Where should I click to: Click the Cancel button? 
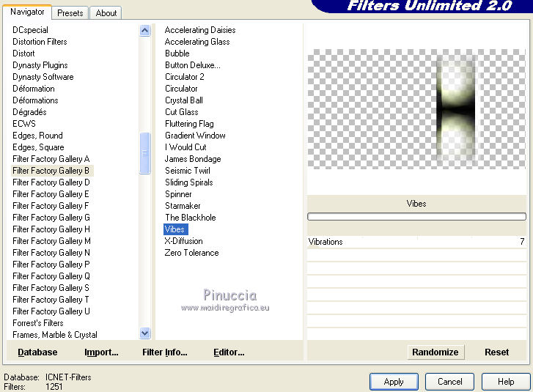tap(449, 382)
